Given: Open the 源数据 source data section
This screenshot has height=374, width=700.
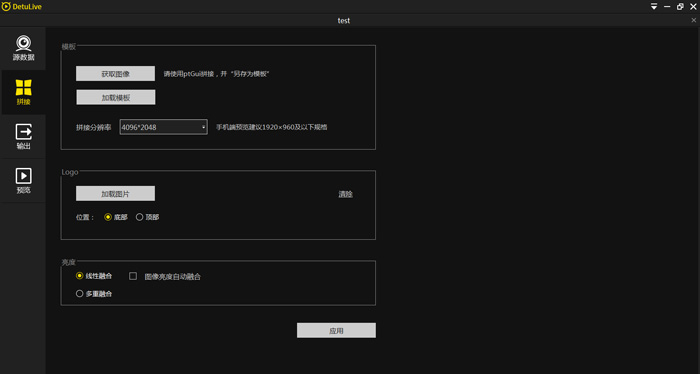Looking at the screenshot, I should click(x=23, y=48).
